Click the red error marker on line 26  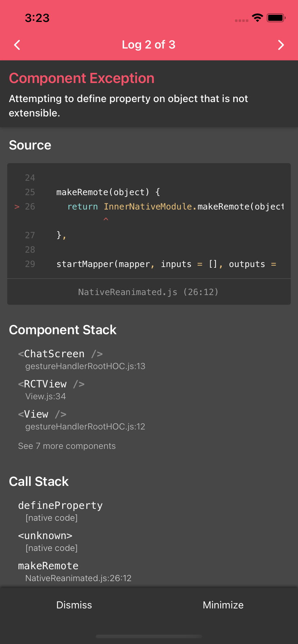pyautogui.click(x=17, y=207)
